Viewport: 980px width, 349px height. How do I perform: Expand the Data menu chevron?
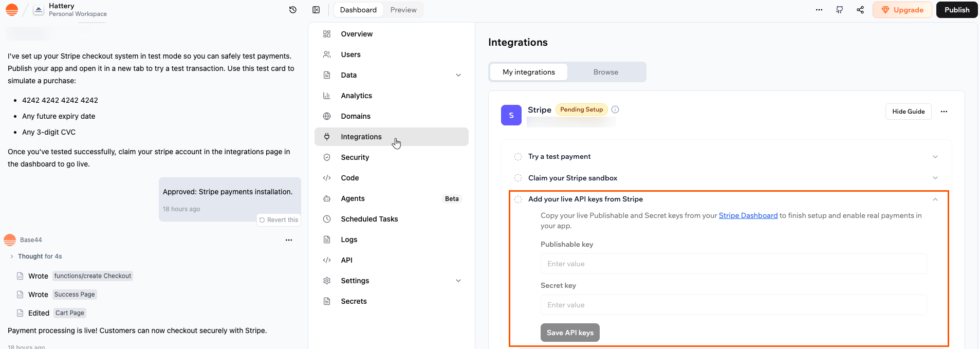coord(458,75)
